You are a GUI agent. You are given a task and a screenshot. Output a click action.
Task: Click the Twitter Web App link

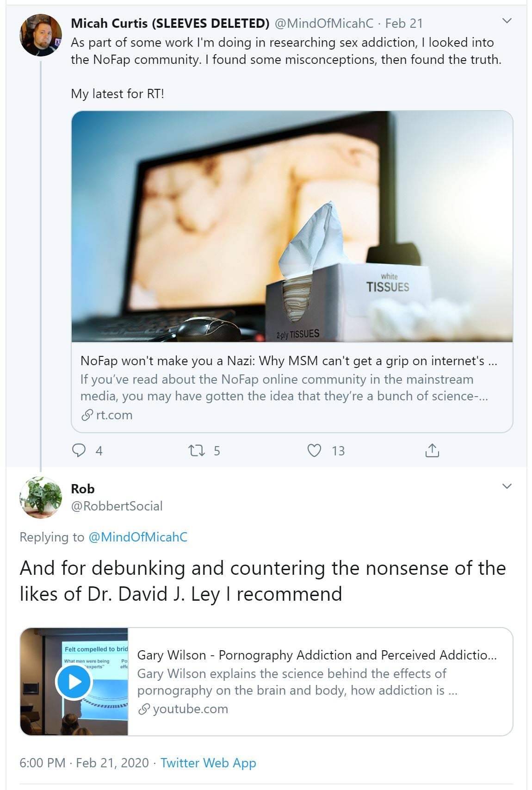tap(208, 763)
